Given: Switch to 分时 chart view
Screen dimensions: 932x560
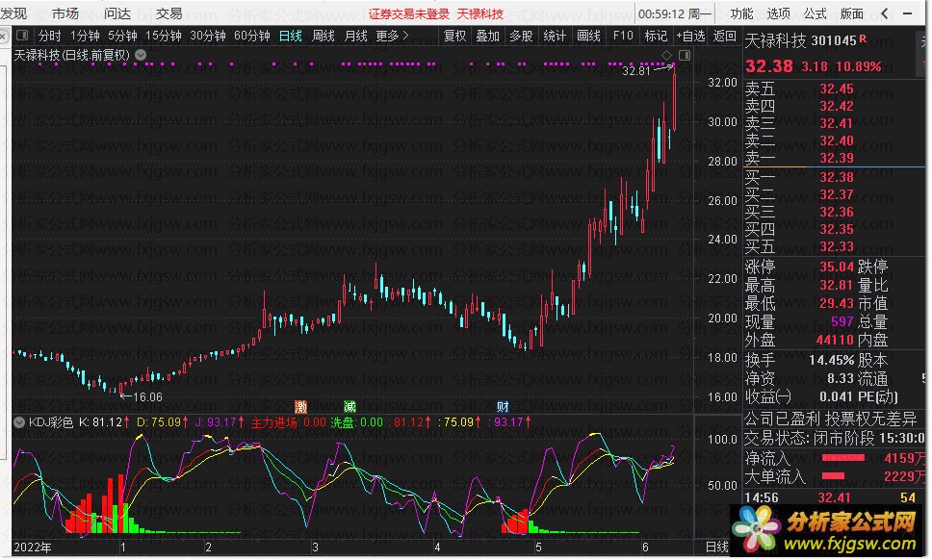Looking at the screenshot, I should 49,36.
